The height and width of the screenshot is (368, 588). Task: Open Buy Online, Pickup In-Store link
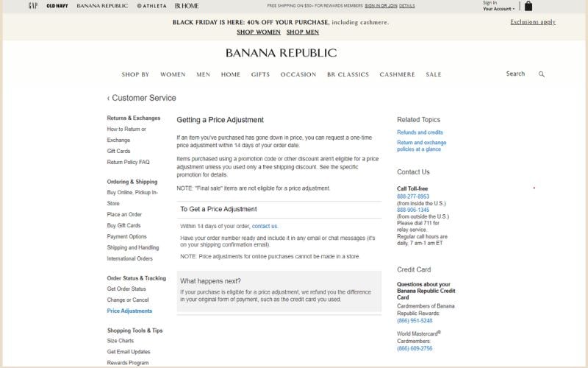click(132, 198)
